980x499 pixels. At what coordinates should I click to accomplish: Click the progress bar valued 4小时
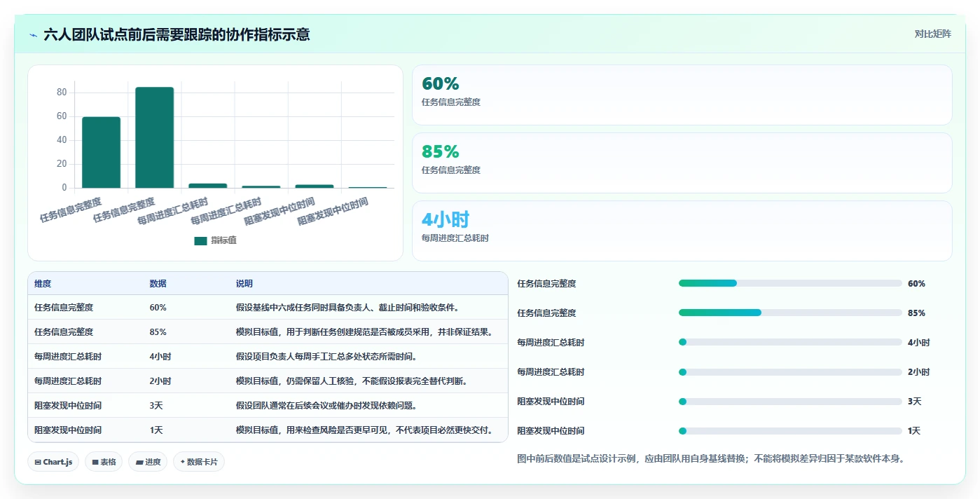(x=790, y=342)
